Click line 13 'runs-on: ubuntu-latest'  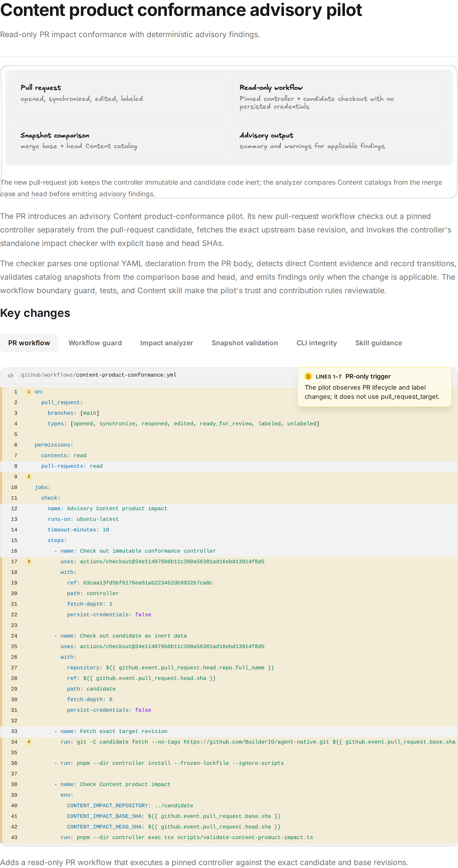[83, 519]
